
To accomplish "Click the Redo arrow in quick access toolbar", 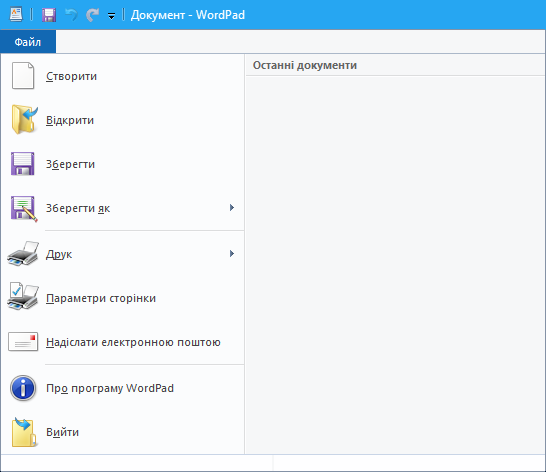I will [x=92, y=15].
